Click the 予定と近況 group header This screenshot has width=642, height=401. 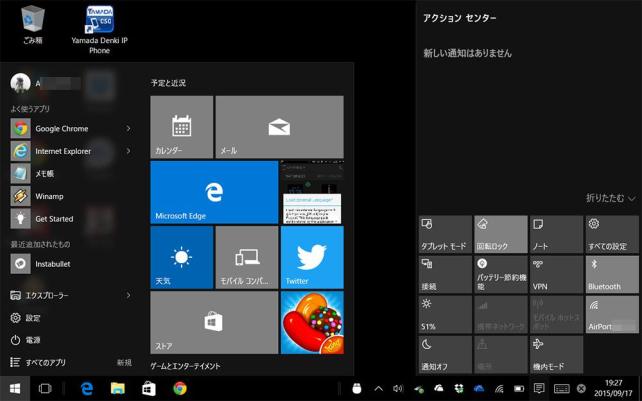[168, 83]
